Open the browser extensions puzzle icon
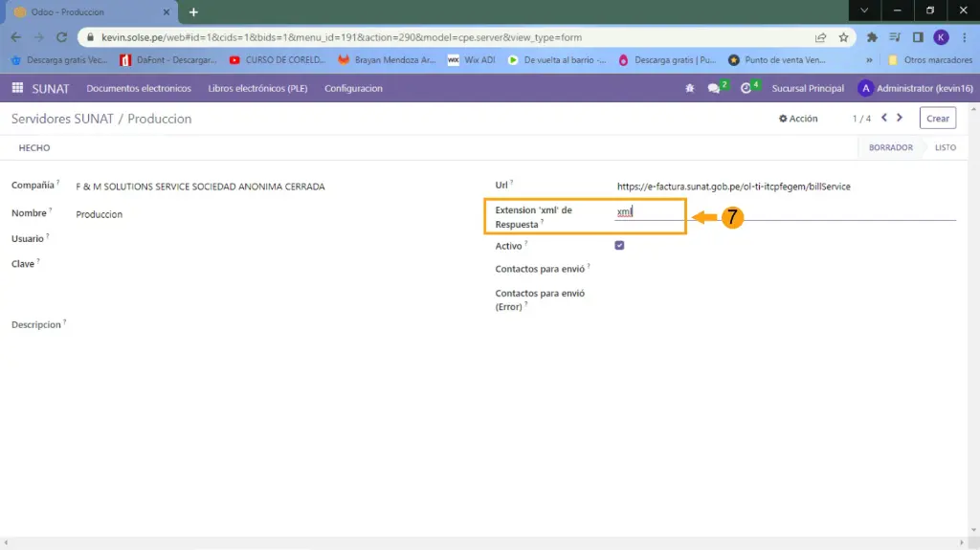The image size is (980, 550). point(872,37)
